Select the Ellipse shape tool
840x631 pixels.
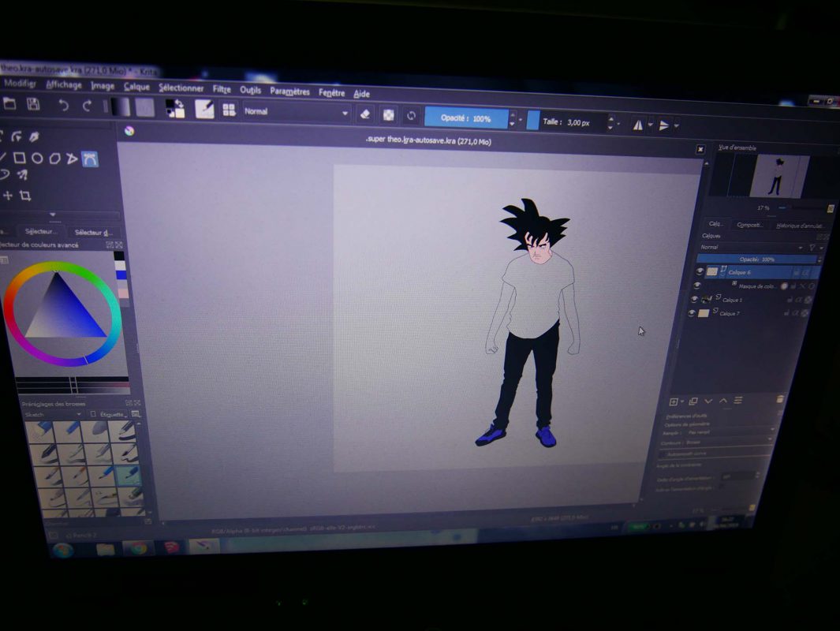[37, 158]
